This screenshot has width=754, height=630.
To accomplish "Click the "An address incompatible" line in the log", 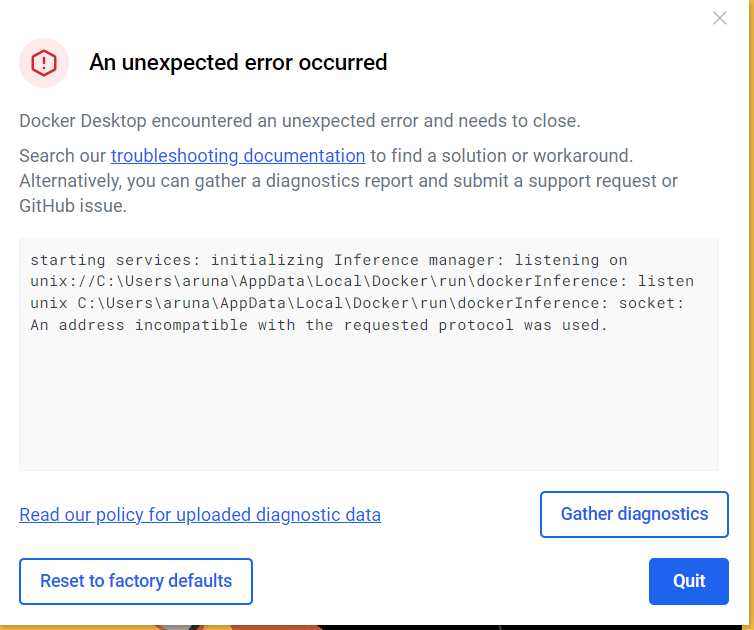I will click(x=318, y=325).
